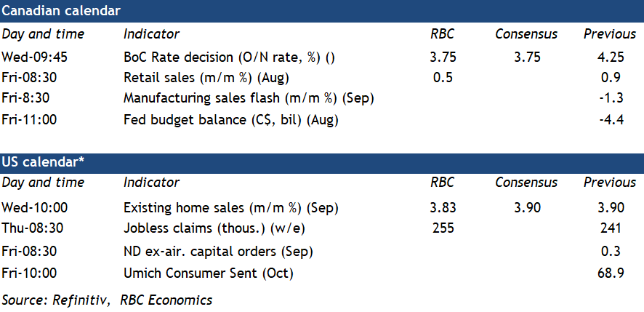The height and width of the screenshot is (312, 644).
Task: Click the US calendar header bar
Action: 321,161
